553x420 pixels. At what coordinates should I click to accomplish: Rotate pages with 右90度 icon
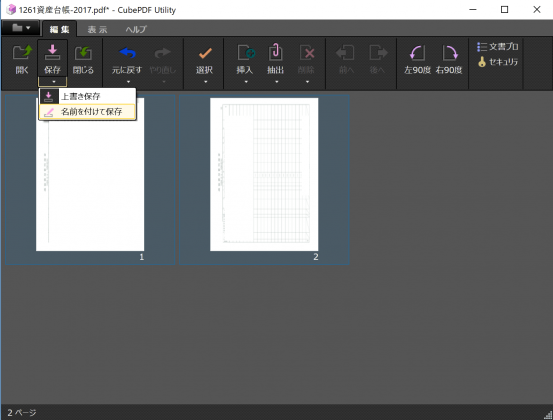pyautogui.click(x=450, y=53)
